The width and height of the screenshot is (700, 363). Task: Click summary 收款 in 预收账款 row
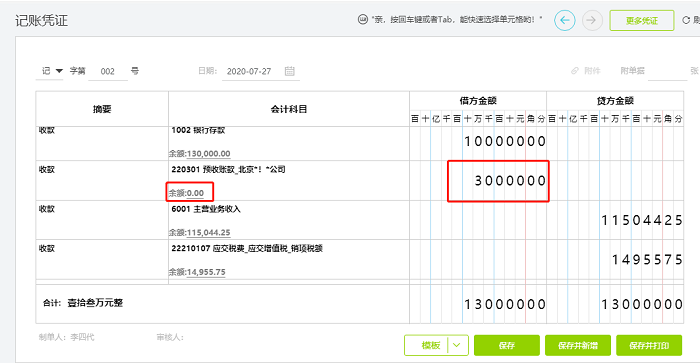click(47, 170)
